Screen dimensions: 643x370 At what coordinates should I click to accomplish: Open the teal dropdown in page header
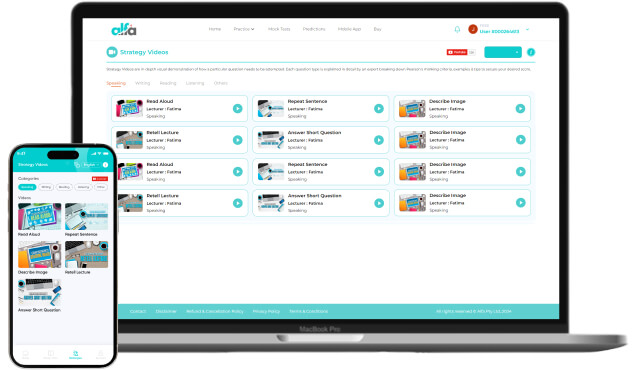click(503, 52)
